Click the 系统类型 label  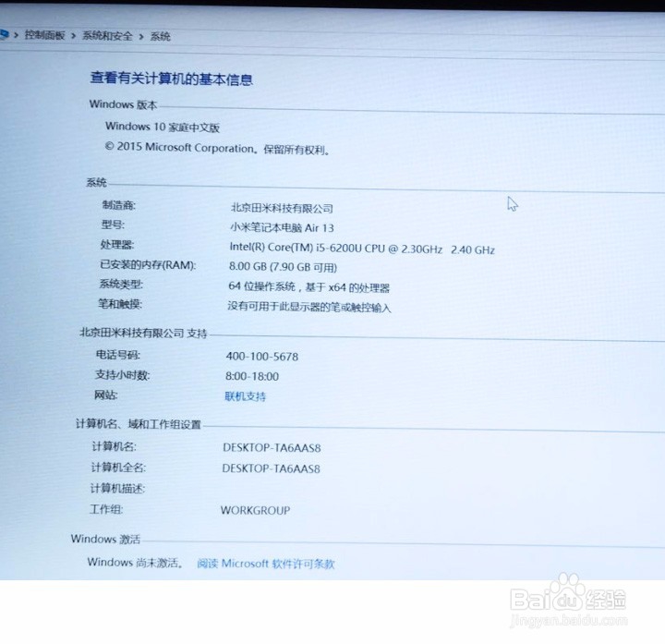tap(121, 284)
